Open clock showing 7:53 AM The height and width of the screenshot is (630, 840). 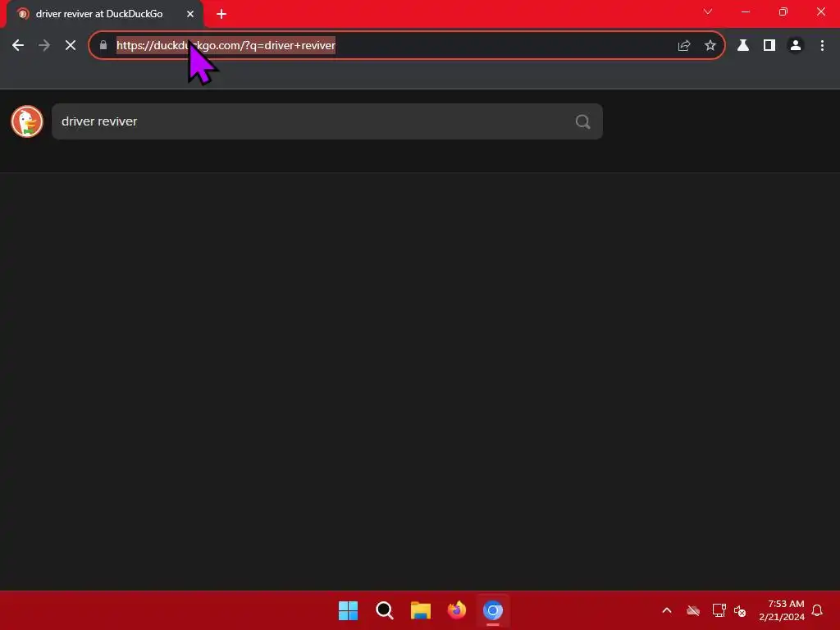pyautogui.click(x=782, y=610)
